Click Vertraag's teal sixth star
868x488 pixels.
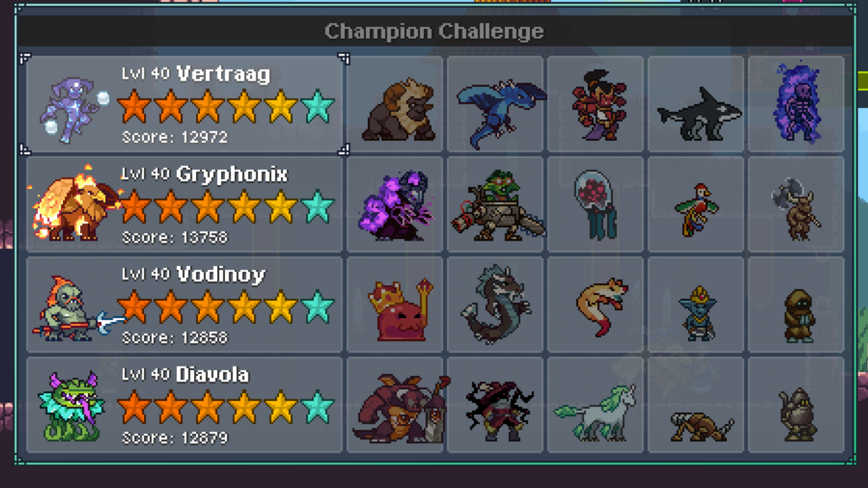click(317, 106)
